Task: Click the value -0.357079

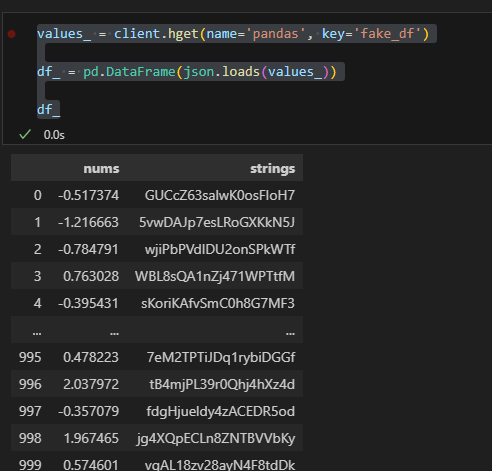Action: pos(88,411)
